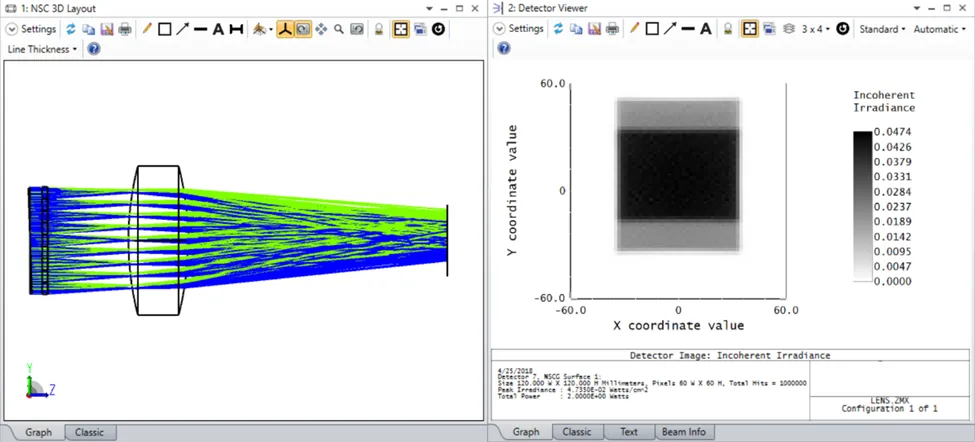
Task: Switch to the Text tab in Detector Viewer
Action: click(x=629, y=432)
